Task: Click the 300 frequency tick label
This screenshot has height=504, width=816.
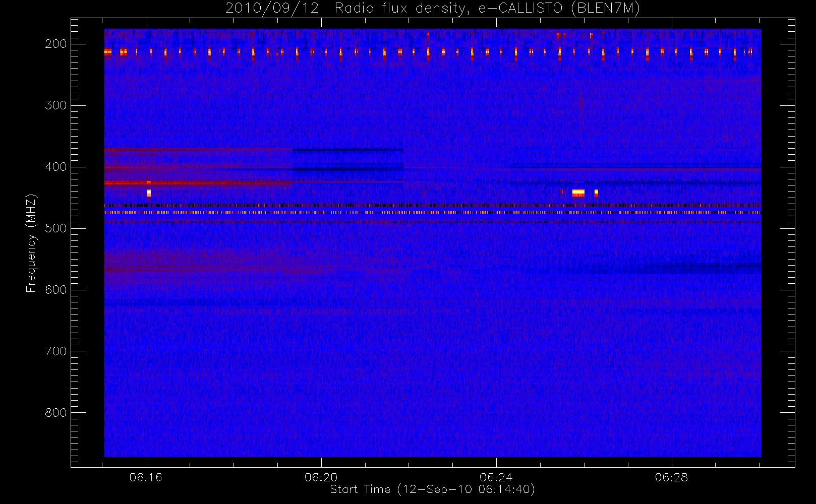Action: pyautogui.click(x=56, y=105)
